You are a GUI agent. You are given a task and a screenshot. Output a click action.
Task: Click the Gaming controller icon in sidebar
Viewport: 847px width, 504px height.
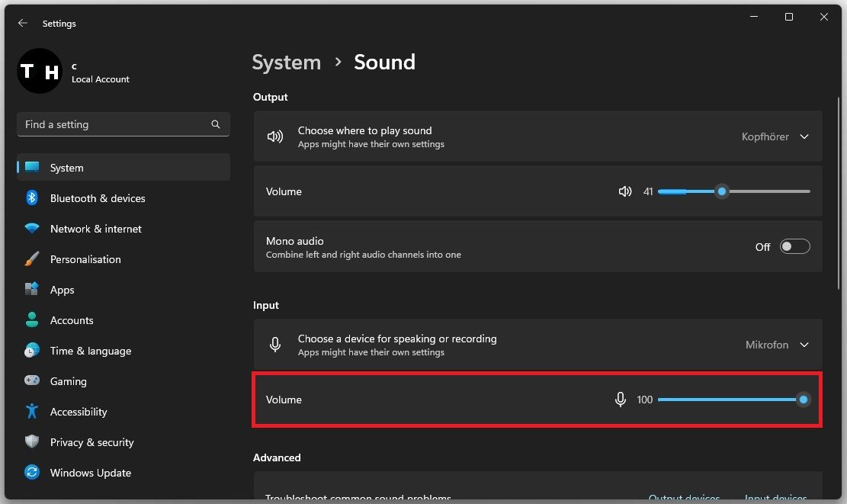pyautogui.click(x=32, y=381)
